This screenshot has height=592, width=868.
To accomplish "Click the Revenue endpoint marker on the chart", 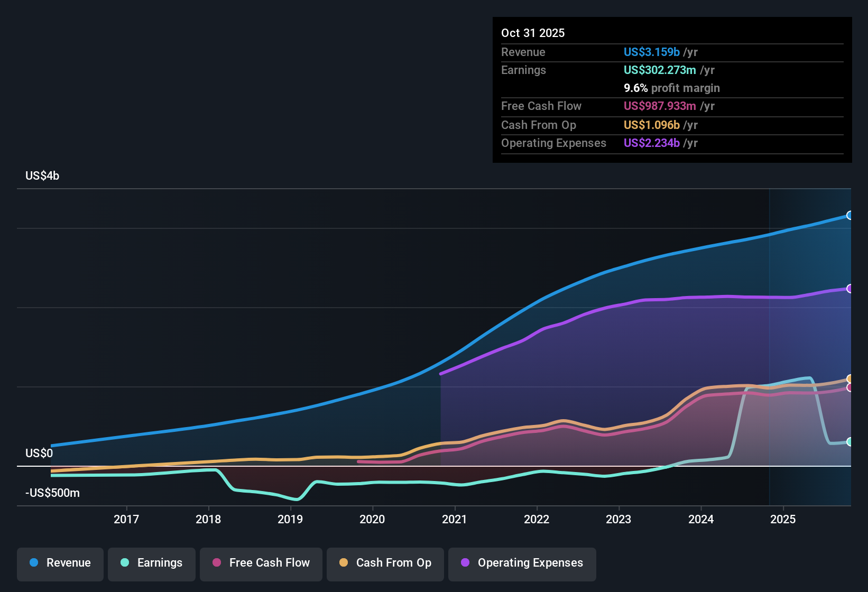I will point(849,216).
